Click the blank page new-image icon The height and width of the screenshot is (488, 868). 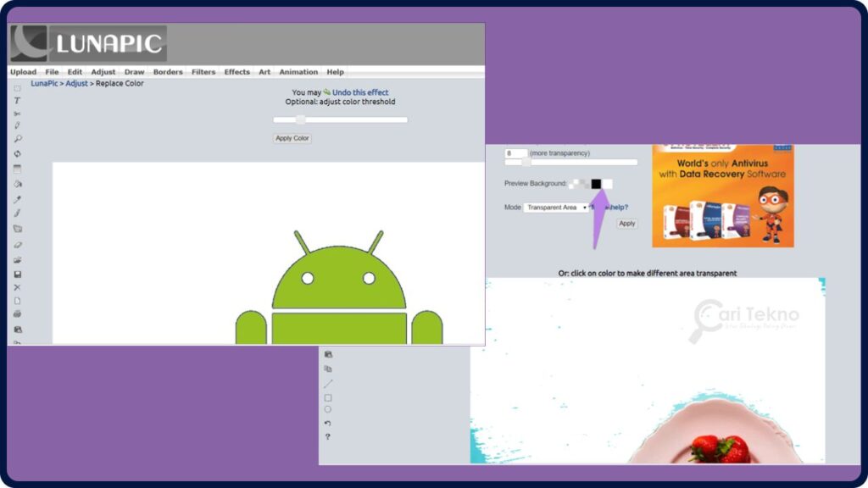17,301
